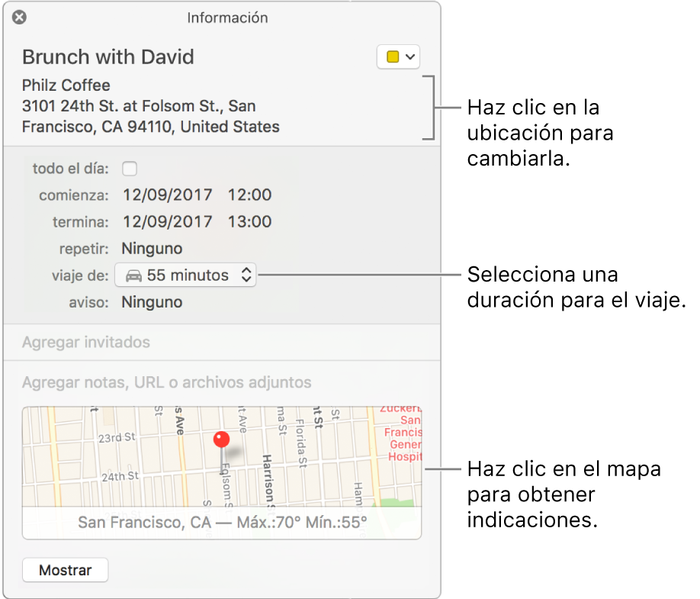Close the Información window
The height and width of the screenshot is (599, 700).
[x=19, y=18]
